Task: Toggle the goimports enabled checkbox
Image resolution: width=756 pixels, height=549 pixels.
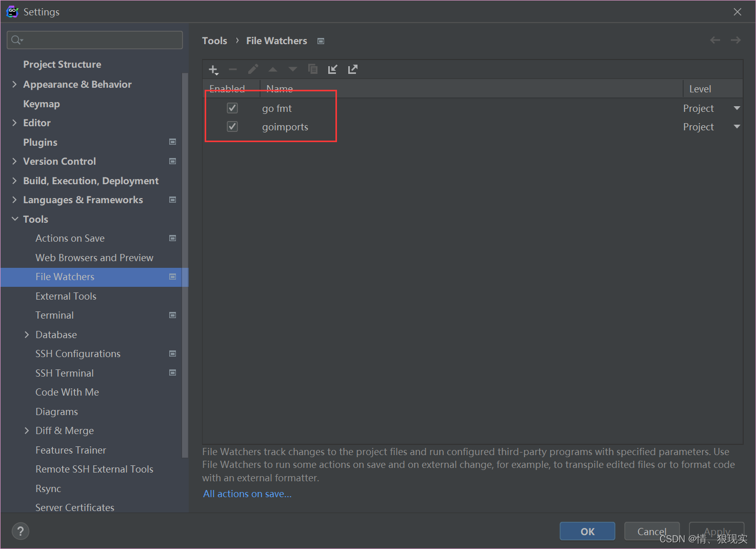Action: point(232,126)
